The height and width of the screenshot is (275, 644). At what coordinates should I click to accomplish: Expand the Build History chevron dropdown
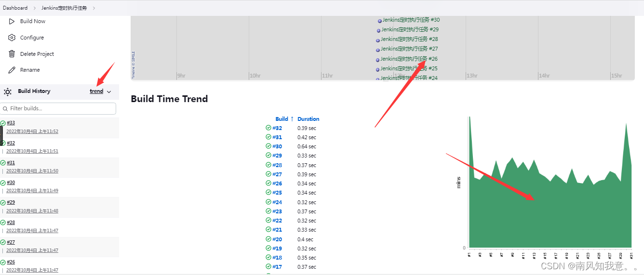(109, 92)
